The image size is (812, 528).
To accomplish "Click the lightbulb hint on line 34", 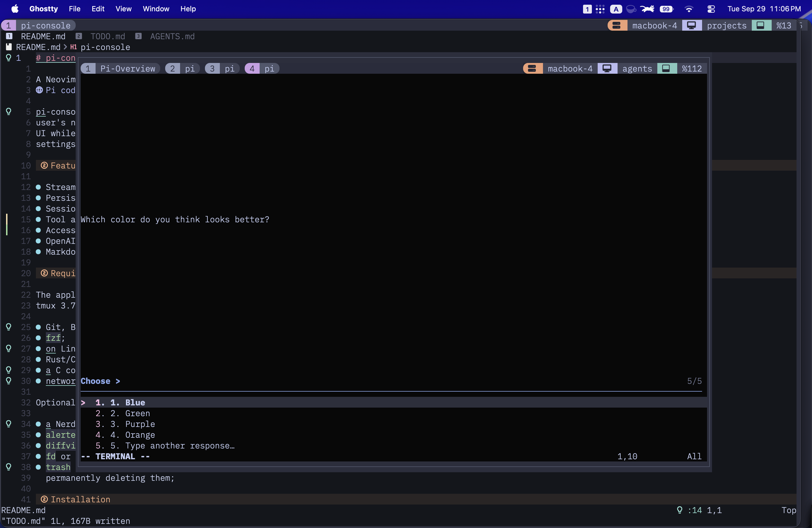I will (x=9, y=424).
